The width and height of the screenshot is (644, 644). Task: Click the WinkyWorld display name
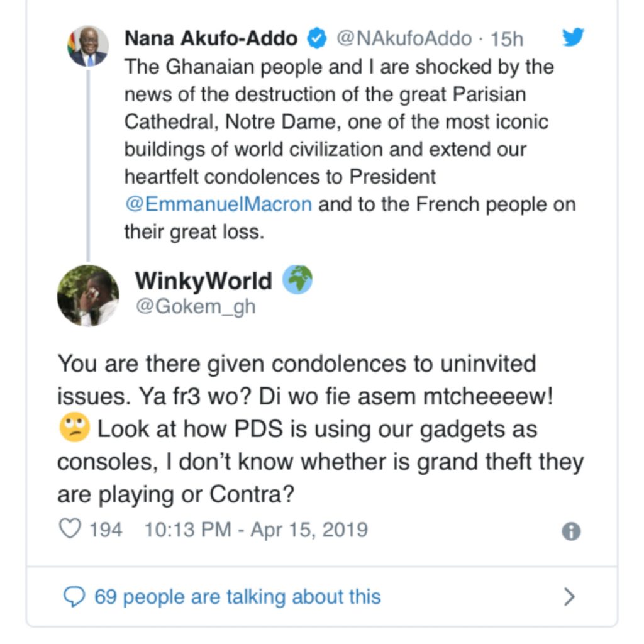coord(203,281)
